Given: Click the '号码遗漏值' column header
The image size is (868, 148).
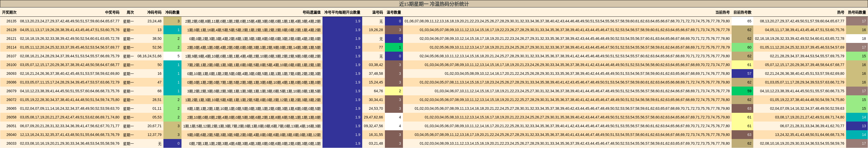Looking at the screenshot, I should (x=311, y=12).
